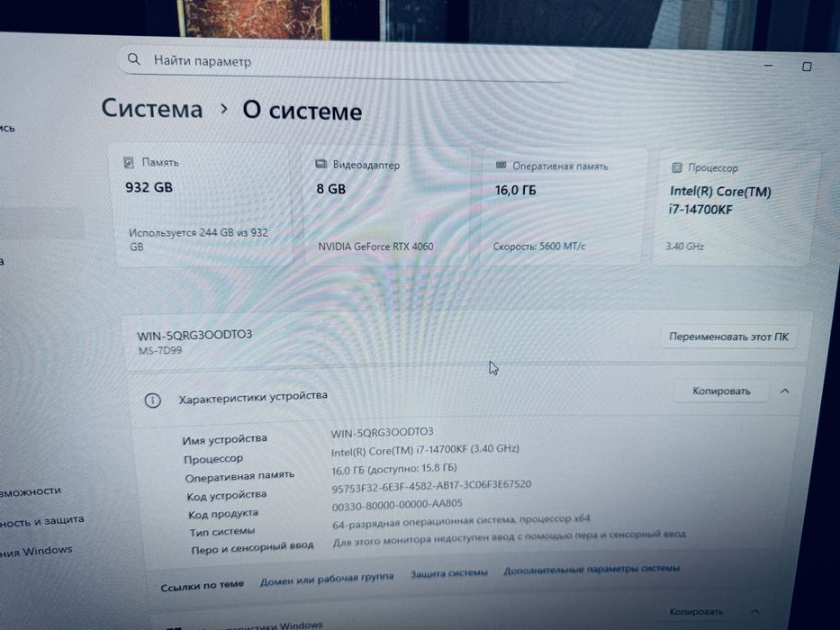This screenshot has height=630, width=840.
Task: Open Домен или рабочая группа link
Action: pyautogui.click(x=327, y=579)
